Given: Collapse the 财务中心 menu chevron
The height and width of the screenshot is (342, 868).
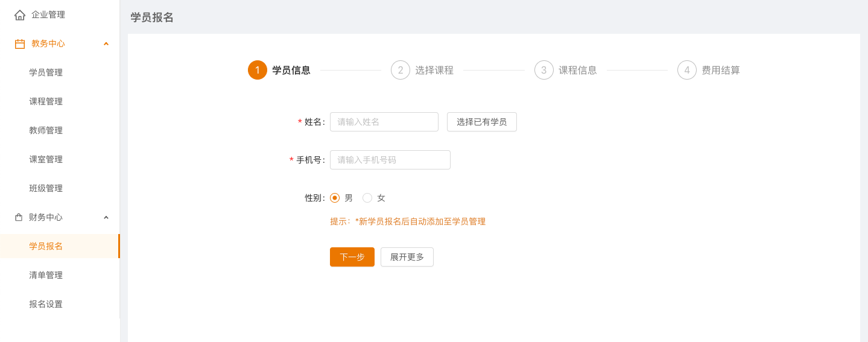Looking at the screenshot, I should [x=106, y=217].
